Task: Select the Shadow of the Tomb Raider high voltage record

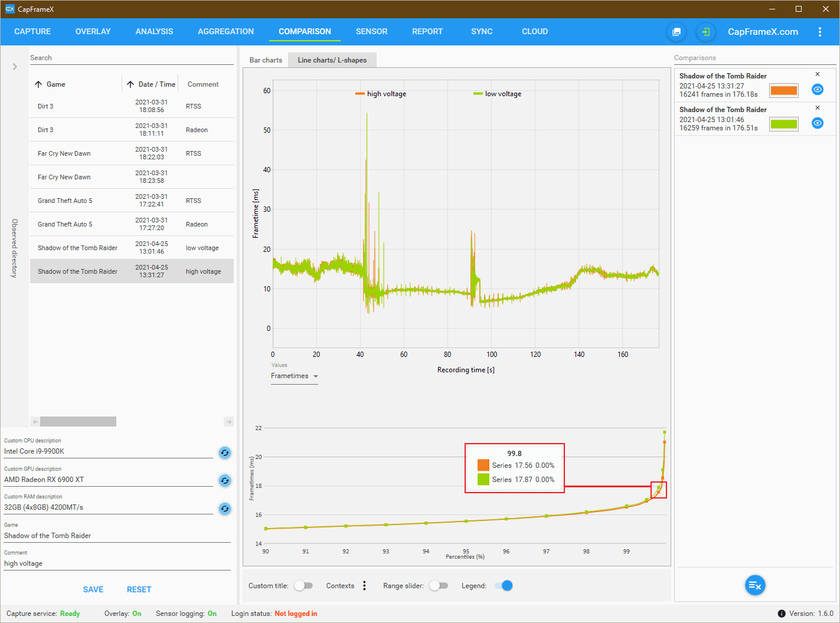Action: click(x=132, y=271)
